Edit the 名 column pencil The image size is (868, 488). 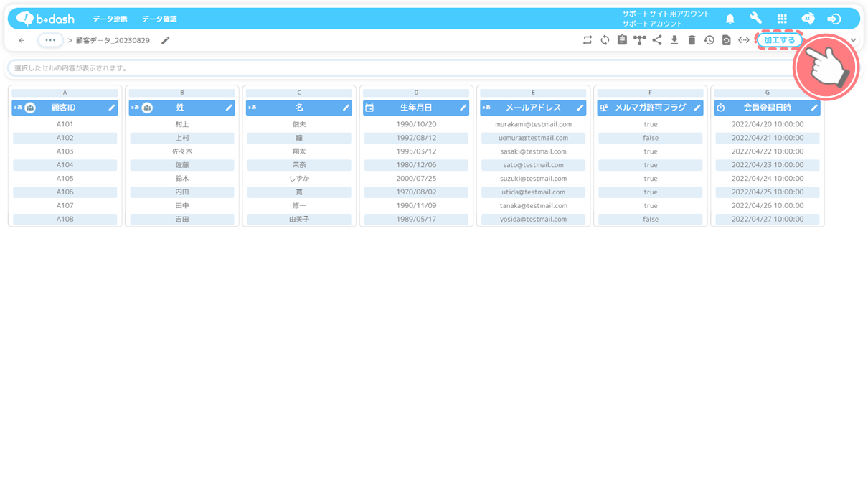[x=346, y=108]
